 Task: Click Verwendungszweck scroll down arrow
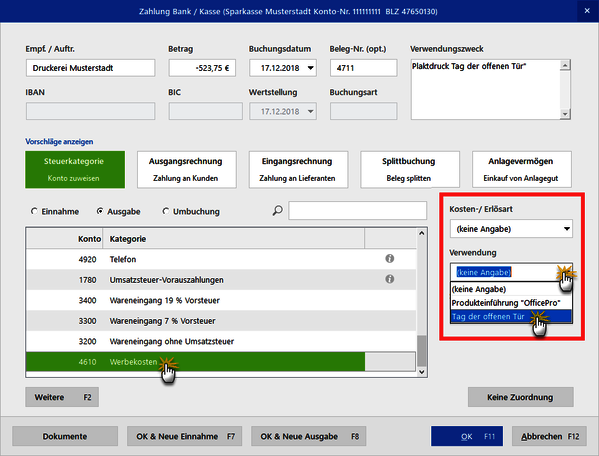click(565, 113)
